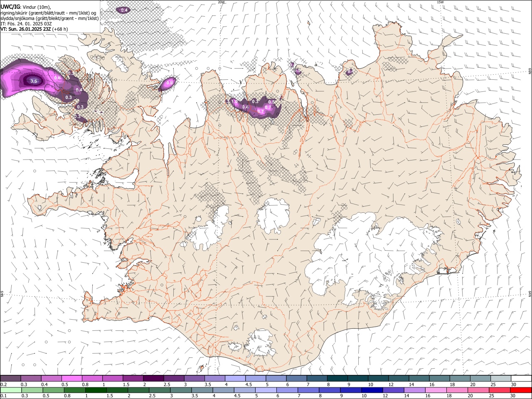The width and height of the screenshot is (532, 399).
Task: Click the darkest purple 2–2.5 snow legend swatch
Action: point(153,378)
